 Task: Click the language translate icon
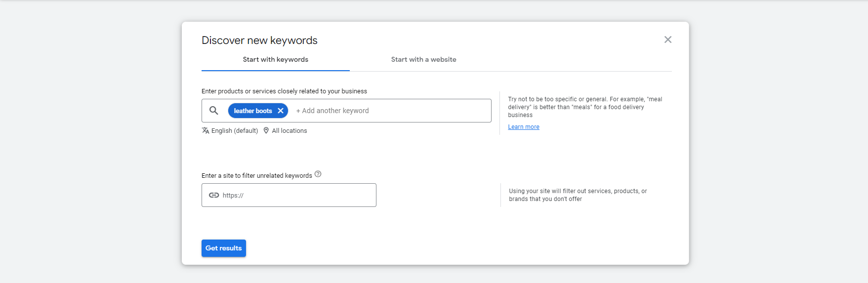click(x=206, y=130)
